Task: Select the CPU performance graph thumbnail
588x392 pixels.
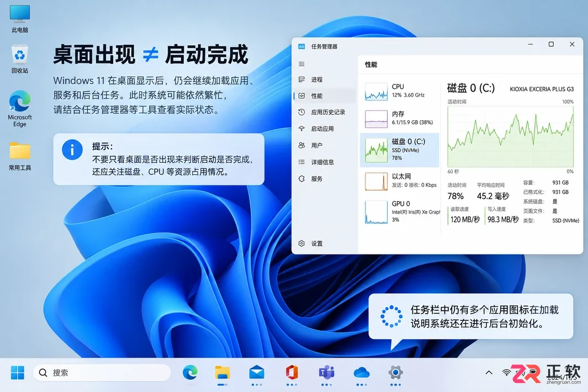Action: tap(376, 92)
